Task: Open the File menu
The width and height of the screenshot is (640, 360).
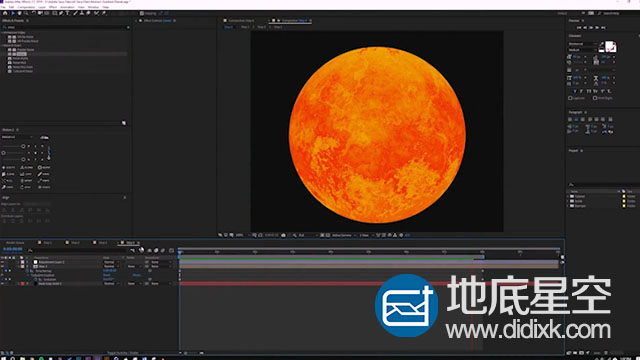Action: tap(3, 7)
